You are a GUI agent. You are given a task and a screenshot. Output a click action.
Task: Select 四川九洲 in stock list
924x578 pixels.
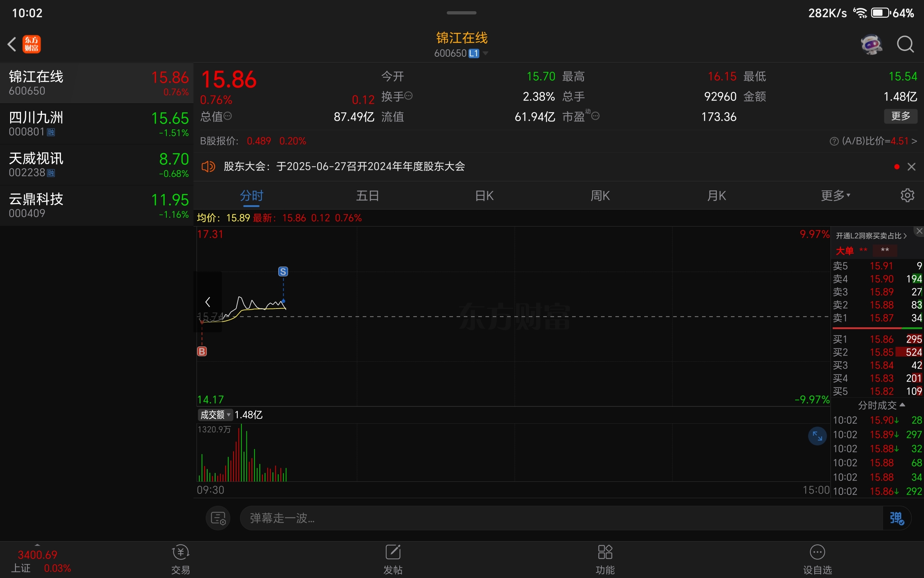pyautogui.click(x=97, y=124)
